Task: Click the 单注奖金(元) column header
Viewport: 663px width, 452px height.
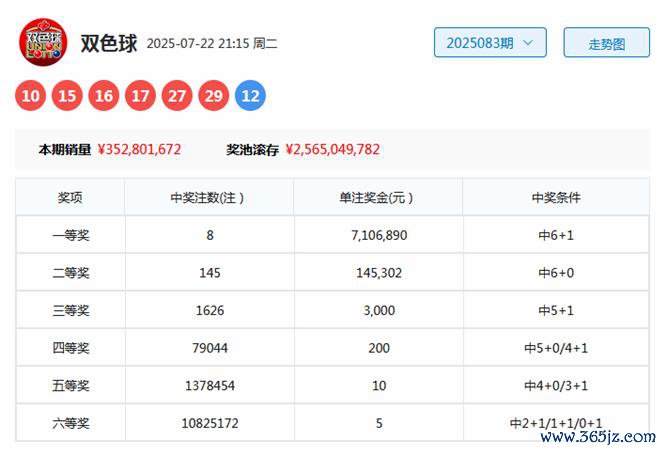Action: point(376,197)
